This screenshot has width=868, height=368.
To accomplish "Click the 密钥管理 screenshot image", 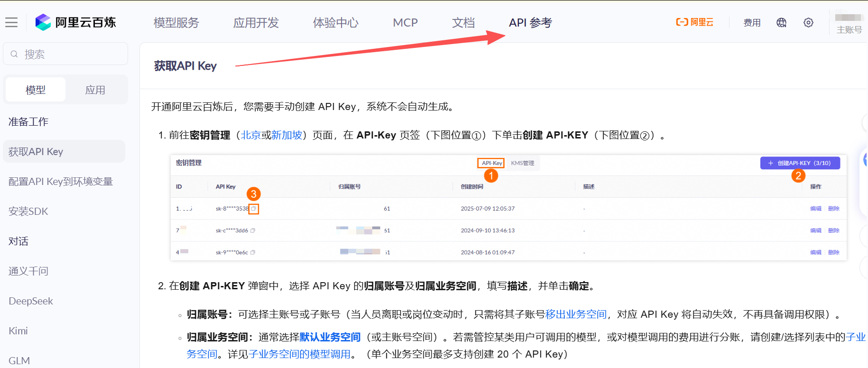I will [508, 208].
